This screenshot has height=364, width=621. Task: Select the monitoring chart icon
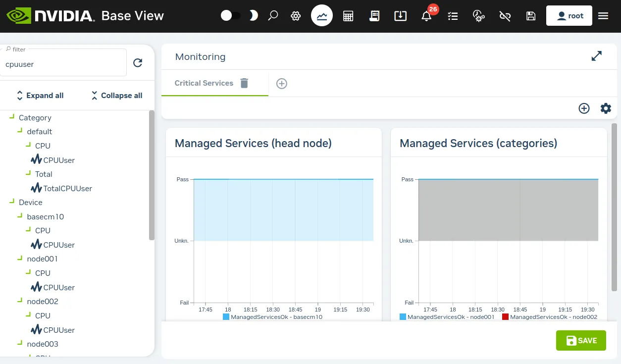coord(322,16)
